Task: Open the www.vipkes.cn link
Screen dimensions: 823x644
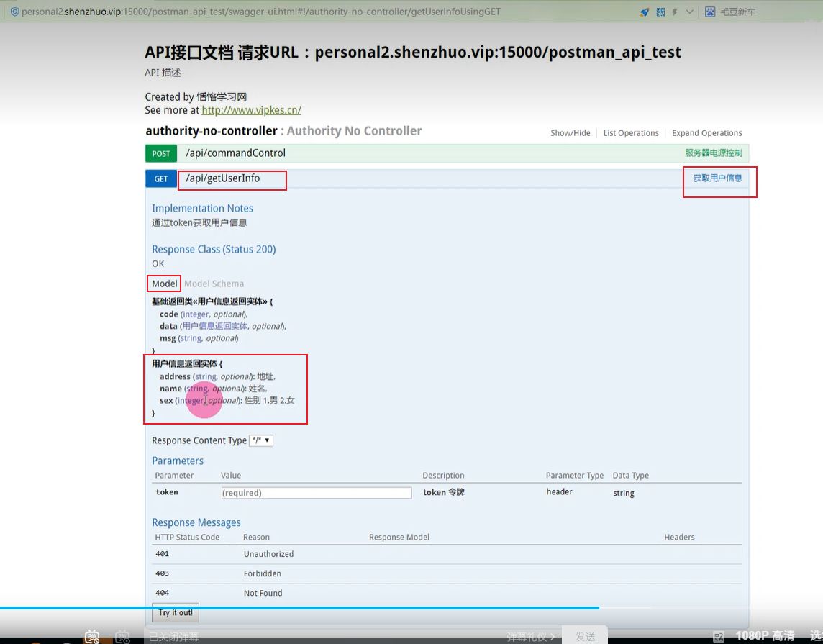Action: [x=251, y=110]
